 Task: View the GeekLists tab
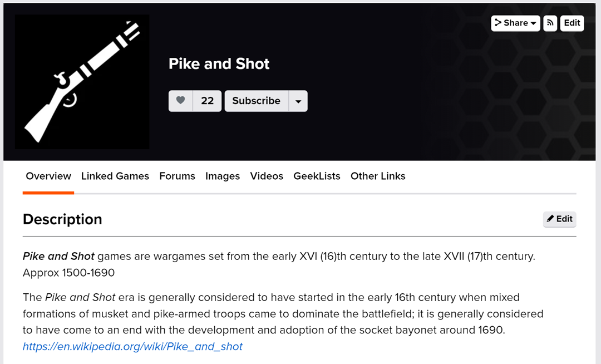tap(317, 176)
